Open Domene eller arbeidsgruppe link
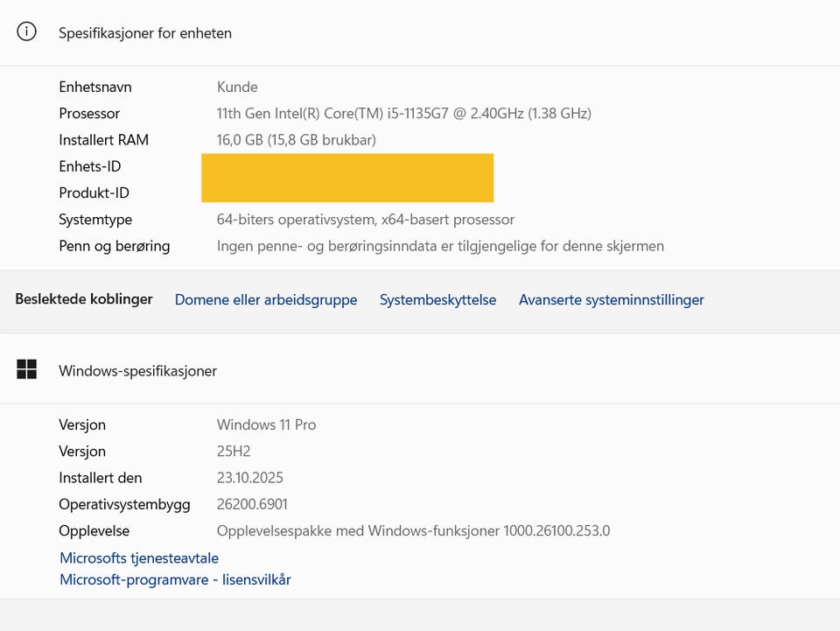This screenshot has height=631, width=840. 266,299
